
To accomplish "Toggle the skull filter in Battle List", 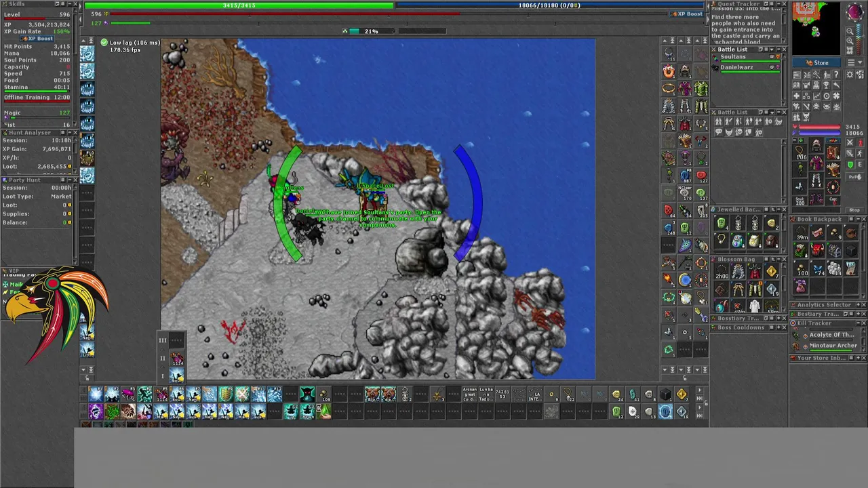I will coord(739,131).
